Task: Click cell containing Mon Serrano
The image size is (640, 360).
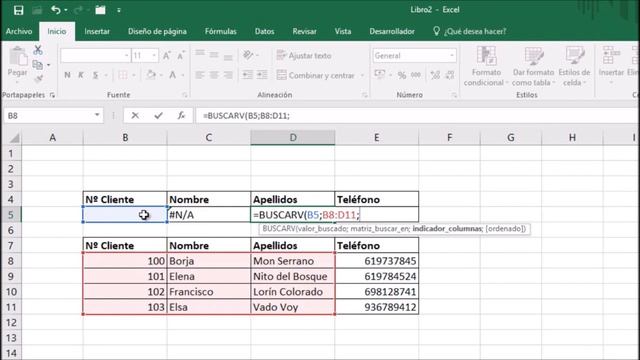Action: point(293,261)
